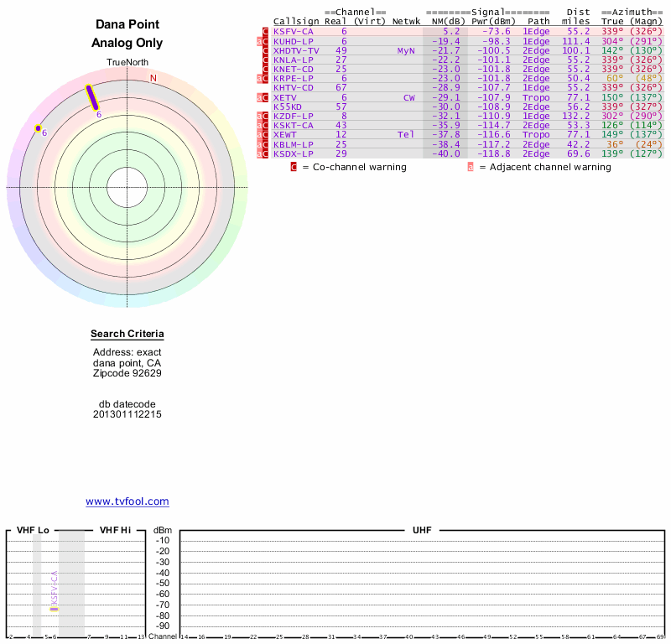Click the adjacent channel legend icon
Screen dimensions: 671x644
pos(471,167)
